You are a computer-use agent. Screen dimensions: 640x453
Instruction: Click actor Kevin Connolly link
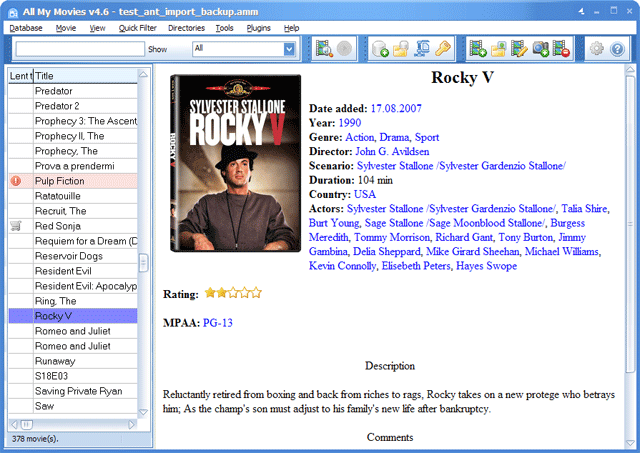(342, 266)
